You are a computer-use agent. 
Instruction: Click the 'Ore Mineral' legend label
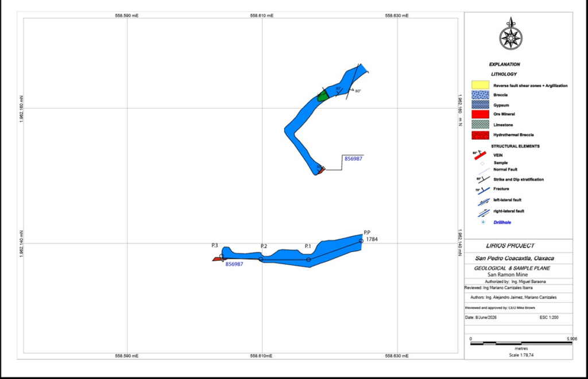(x=504, y=114)
